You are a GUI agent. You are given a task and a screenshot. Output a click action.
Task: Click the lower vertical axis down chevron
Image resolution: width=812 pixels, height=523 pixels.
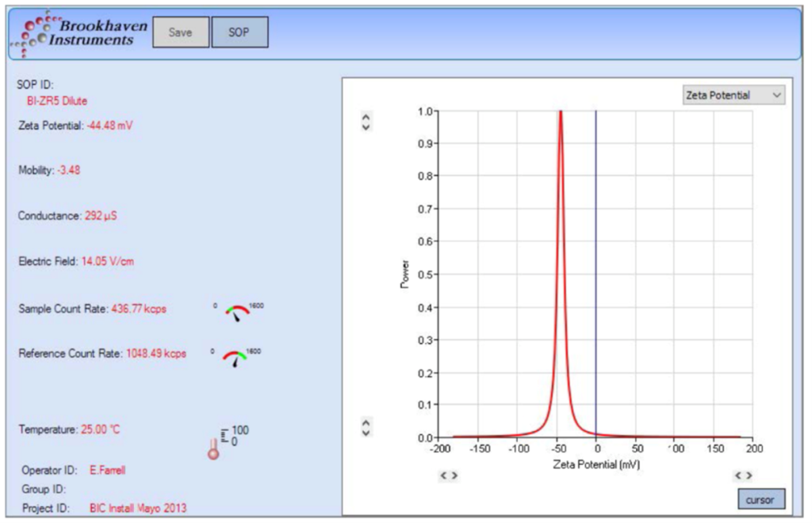[365, 432]
